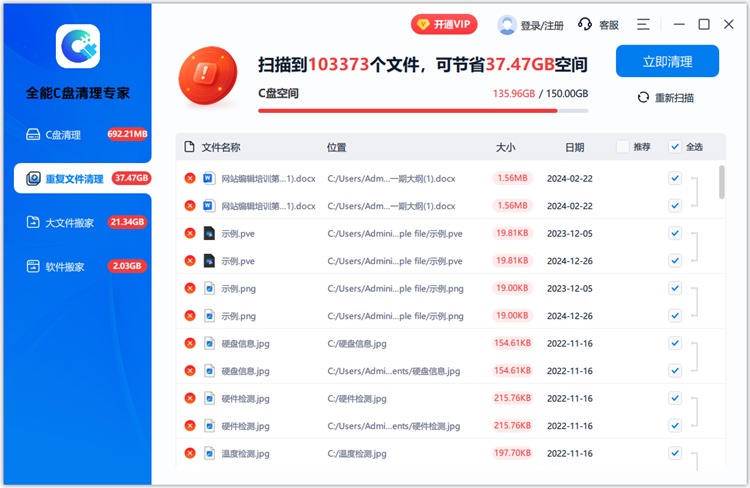Uncheck 示例.png dated 2023-12-05 checkbox
750x488 pixels.
(675, 288)
